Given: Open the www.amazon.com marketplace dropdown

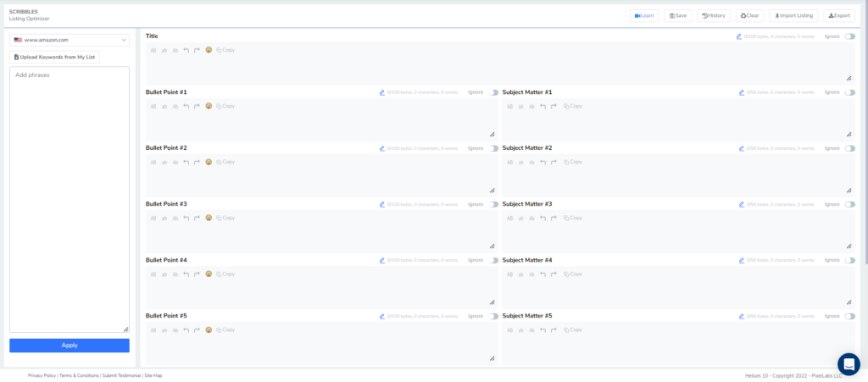Looking at the screenshot, I should pyautogui.click(x=70, y=40).
